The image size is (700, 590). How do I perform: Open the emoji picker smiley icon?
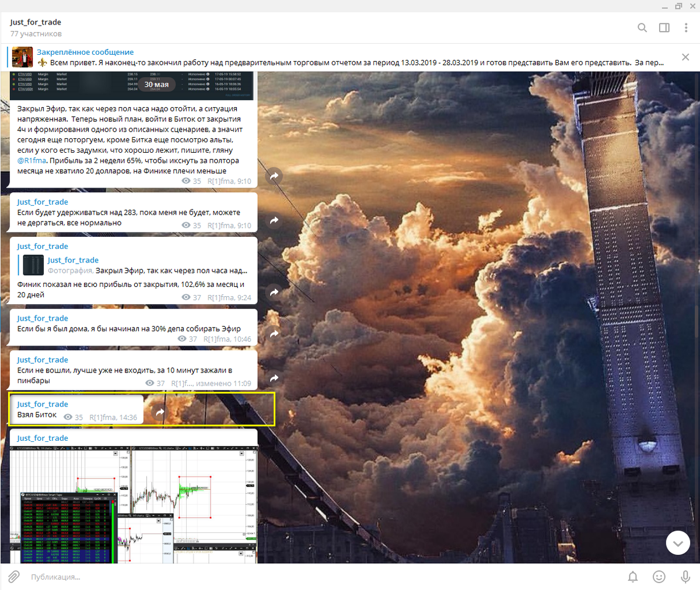(659, 577)
